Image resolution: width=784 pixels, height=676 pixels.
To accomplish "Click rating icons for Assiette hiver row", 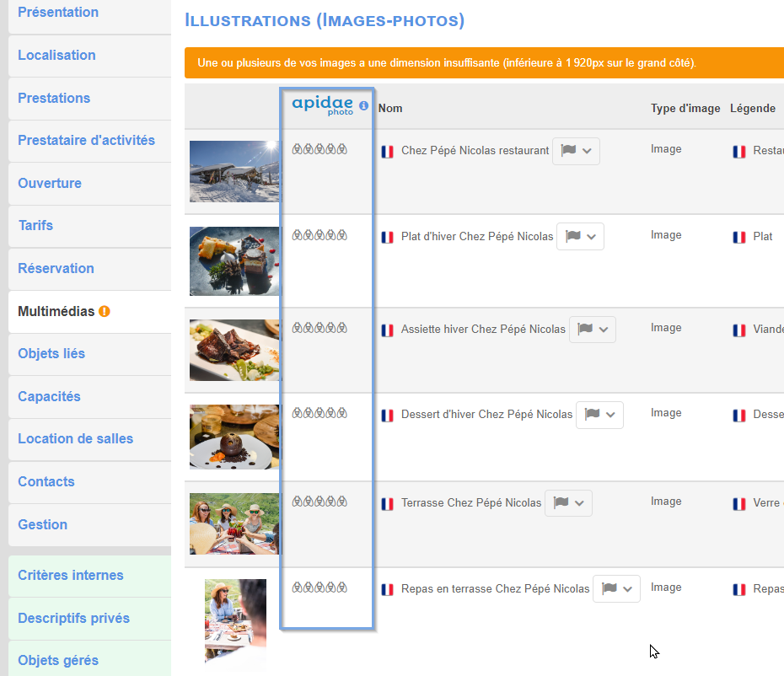I will click(x=320, y=328).
